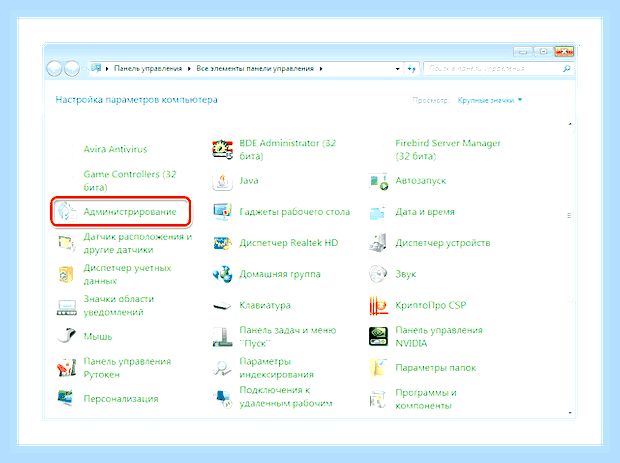The height and width of the screenshot is (463, 620).
Task: Open the Звук text link
Action: point(406,274)
